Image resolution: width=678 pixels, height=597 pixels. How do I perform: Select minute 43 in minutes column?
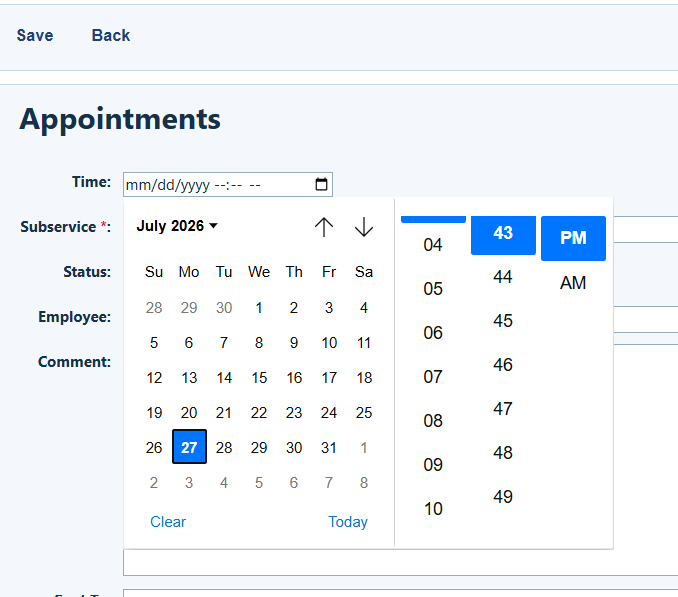click(x=503, y=233)
